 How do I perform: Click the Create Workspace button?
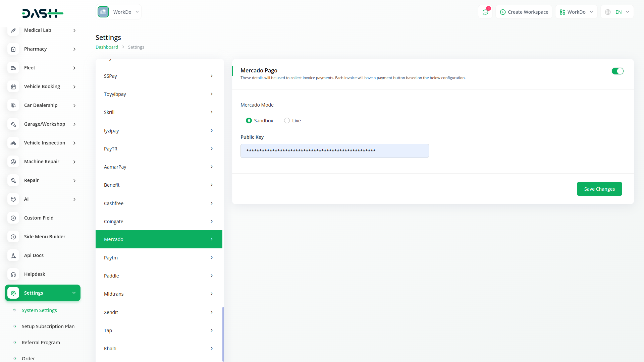[x=524, y=12]
